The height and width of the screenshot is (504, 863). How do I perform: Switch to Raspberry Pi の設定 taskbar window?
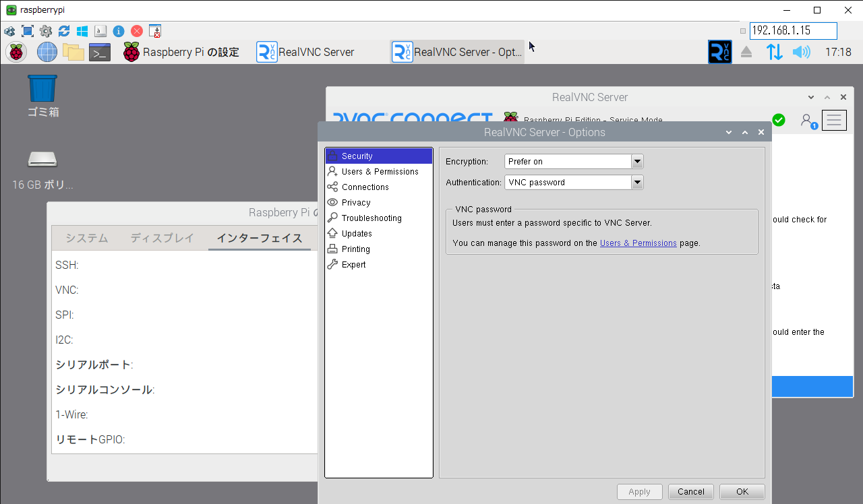pyautogui.click(x=181, y=52)
